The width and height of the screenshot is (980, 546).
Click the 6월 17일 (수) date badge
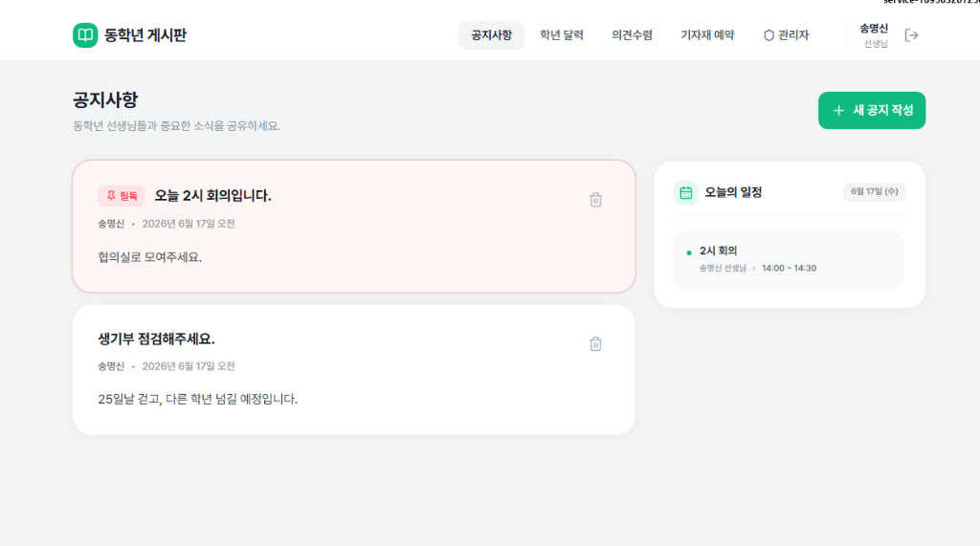pos(875,192)
